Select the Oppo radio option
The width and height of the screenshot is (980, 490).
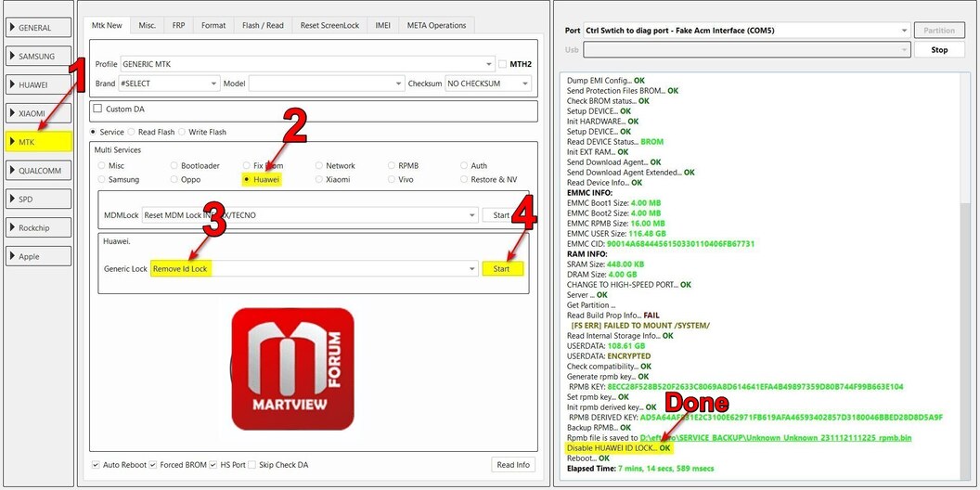(x=174, y=179)
